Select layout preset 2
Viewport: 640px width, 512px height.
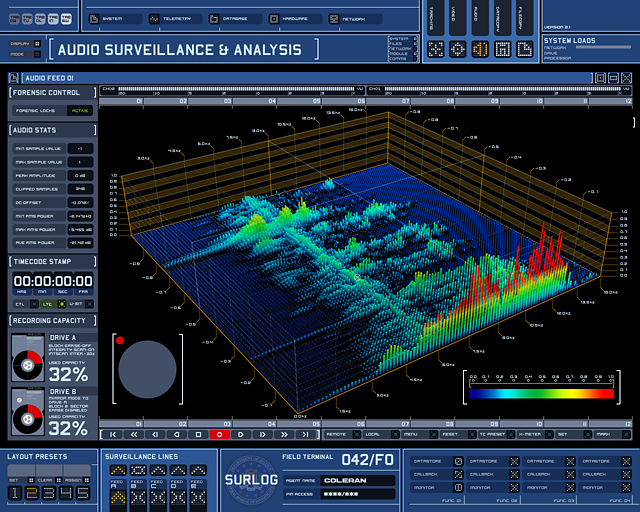(x=31, y=492)
